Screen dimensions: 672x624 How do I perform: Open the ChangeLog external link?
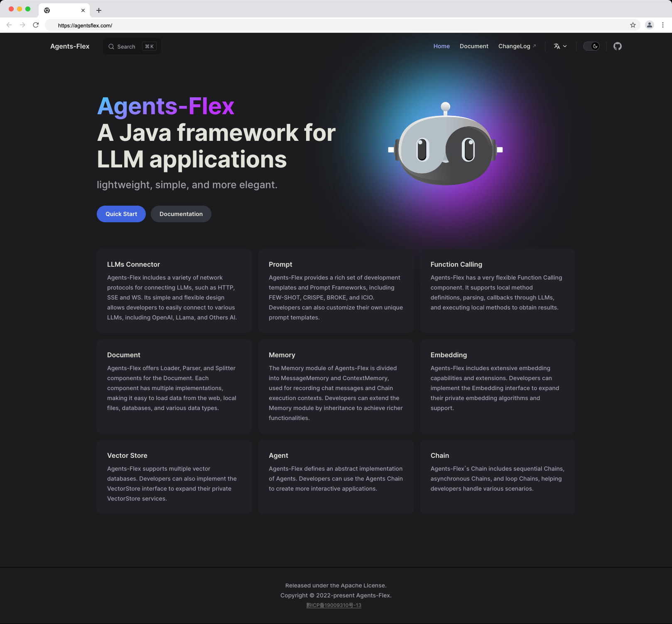click(517, 46)
